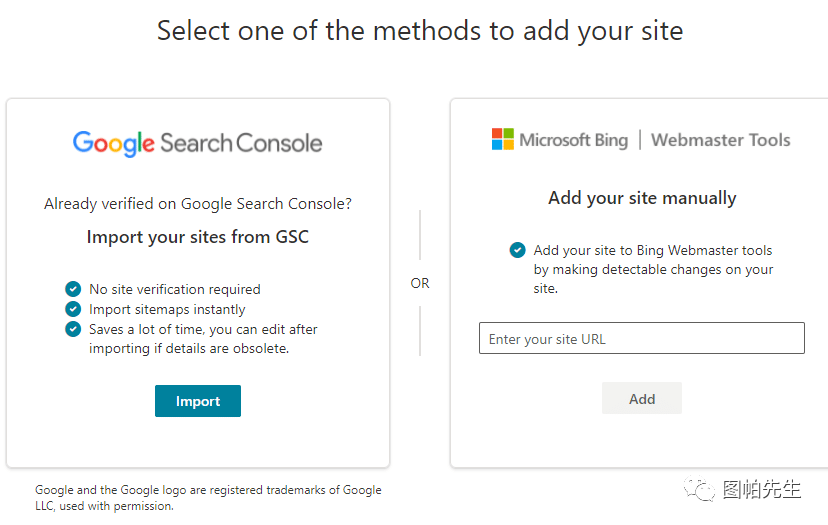Click the OR divider label

coord(420,283)
